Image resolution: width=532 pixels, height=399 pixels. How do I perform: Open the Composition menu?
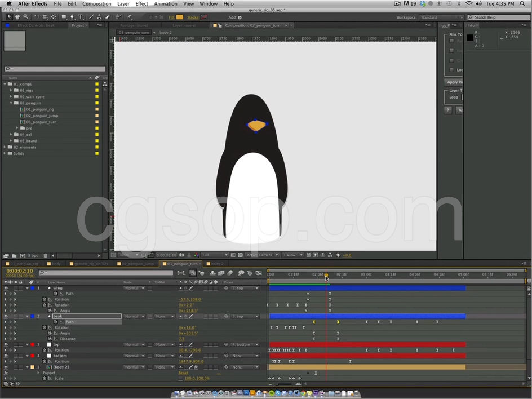[97, 4]
